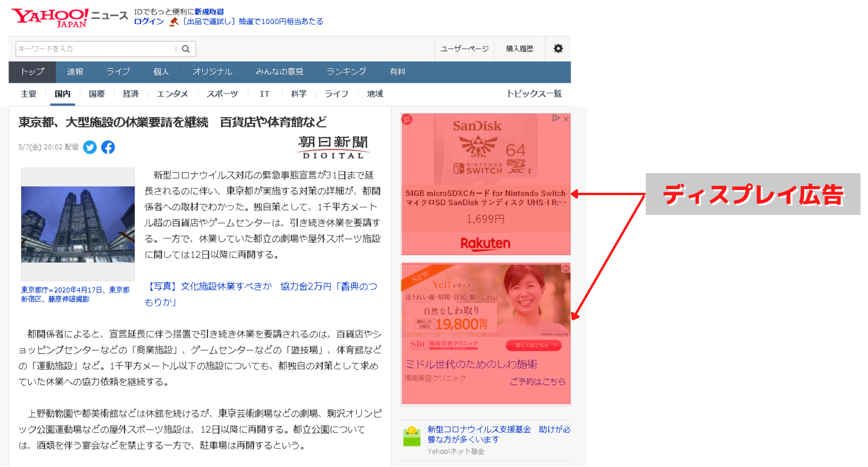Switch to ライフ category
This screenshot has width=868, height=467.
tap(336, 94)
